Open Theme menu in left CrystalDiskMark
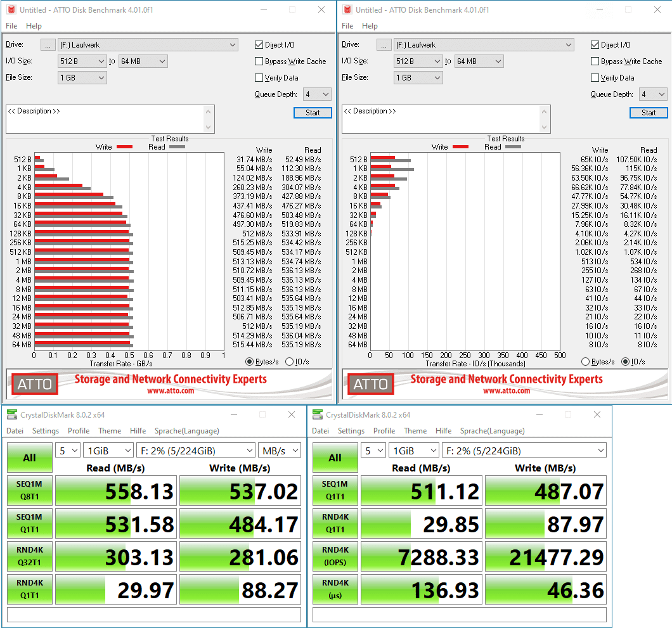Screen dimensions: 672x628 click(x=110, y=430)
